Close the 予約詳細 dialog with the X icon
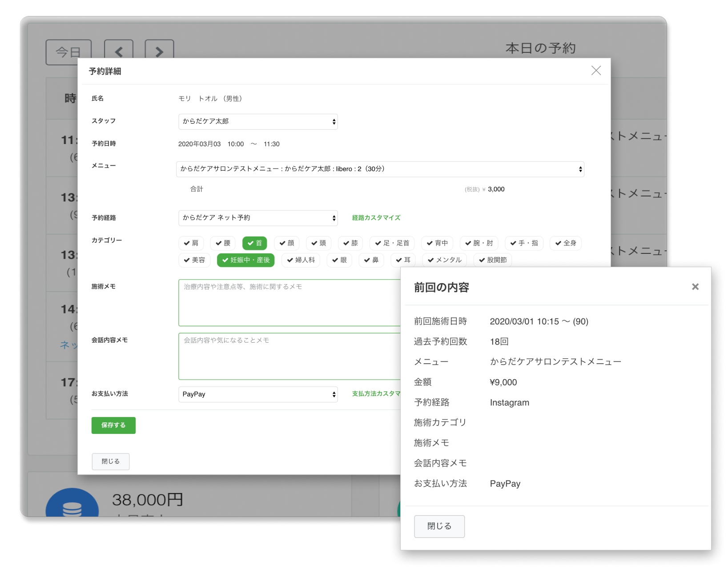Image resolution: width=728 pixels, height=581 pixels. 596,70
